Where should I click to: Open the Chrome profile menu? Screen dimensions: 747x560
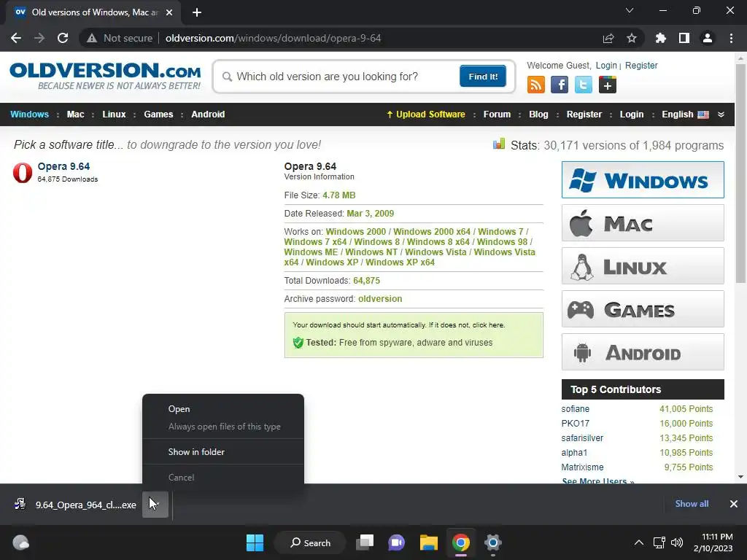click(707, 38)
